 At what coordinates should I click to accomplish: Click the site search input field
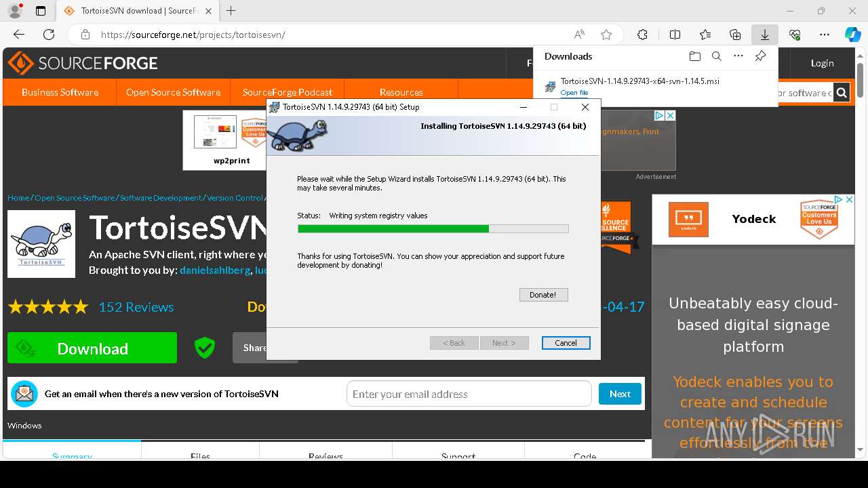[805, 93]
